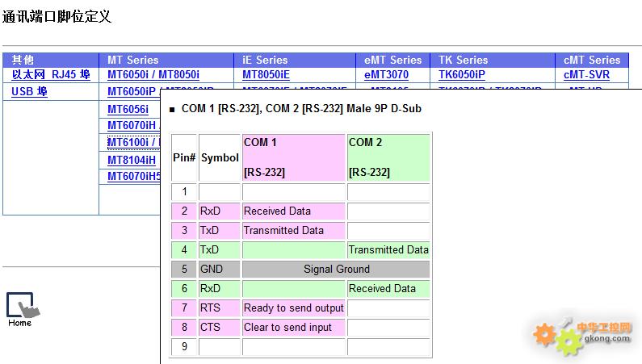This screenshot has width=642, height=364.
Task: Click the Signal Ground cell
Action: click(336, 269)
